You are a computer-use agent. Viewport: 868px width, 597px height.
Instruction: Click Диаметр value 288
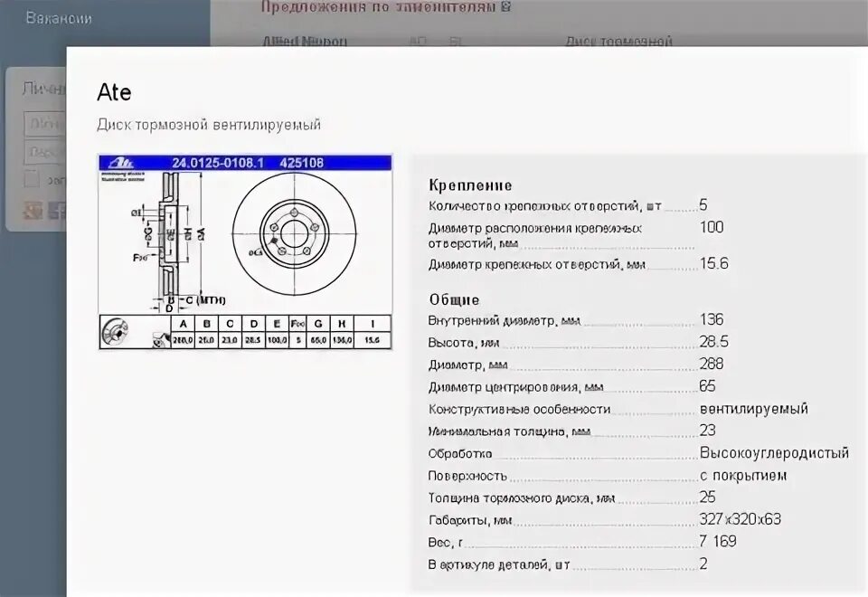coord(712,364)
